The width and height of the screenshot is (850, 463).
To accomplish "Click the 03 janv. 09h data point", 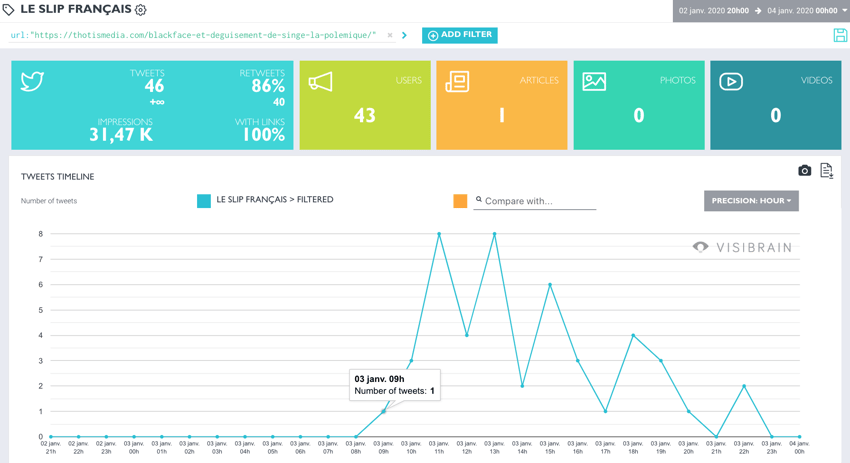I will (384, 411).
